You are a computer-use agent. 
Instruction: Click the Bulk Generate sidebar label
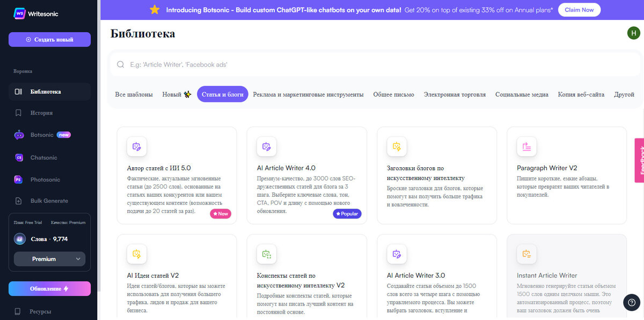(x=49, y=201)
